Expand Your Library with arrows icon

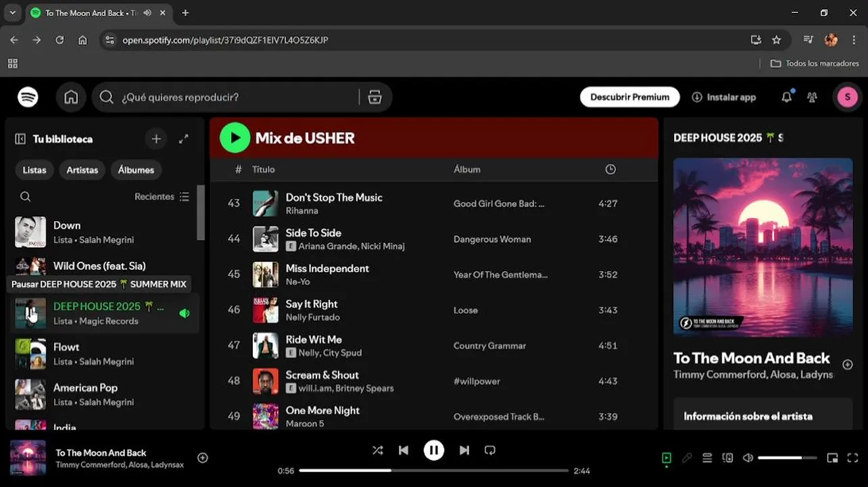183,139
